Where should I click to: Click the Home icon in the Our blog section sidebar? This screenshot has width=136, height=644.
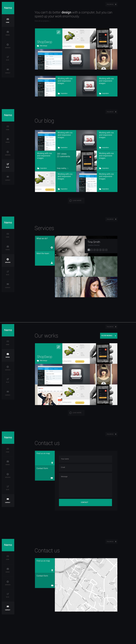(x=8, y=127)
